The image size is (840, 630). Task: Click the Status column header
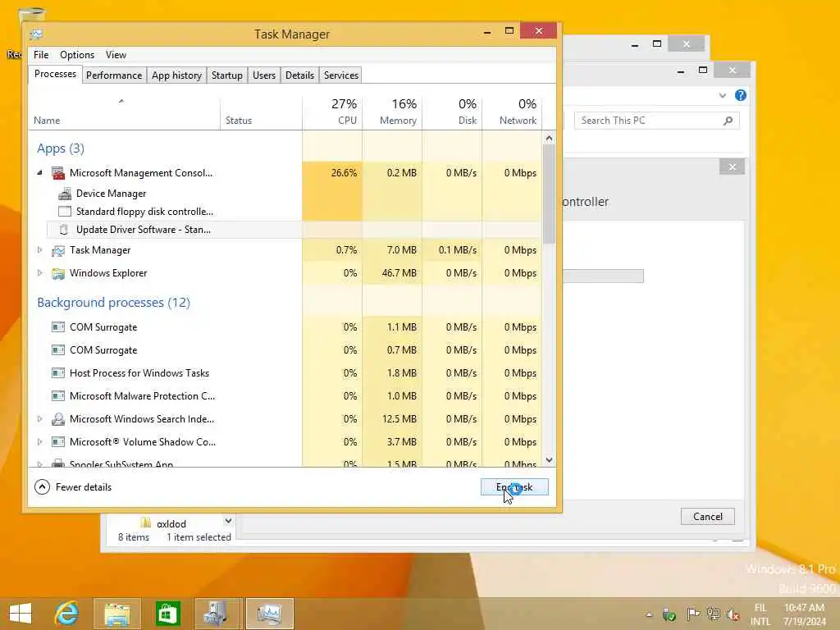coord(262,112)
